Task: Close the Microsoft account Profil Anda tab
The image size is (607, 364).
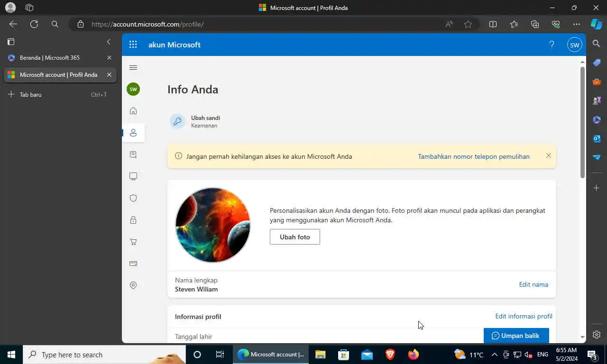Action: click(109, 75)
